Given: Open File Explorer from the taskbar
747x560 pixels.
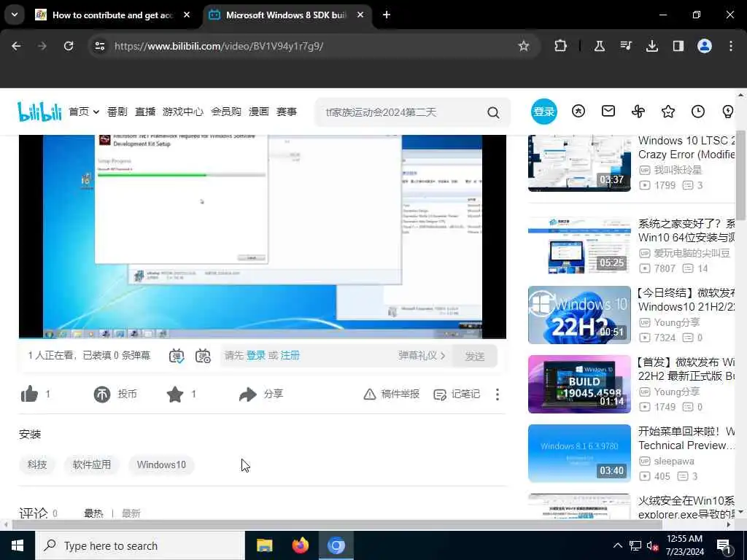Looking at the screenshot, I should (x=264, y=545).
